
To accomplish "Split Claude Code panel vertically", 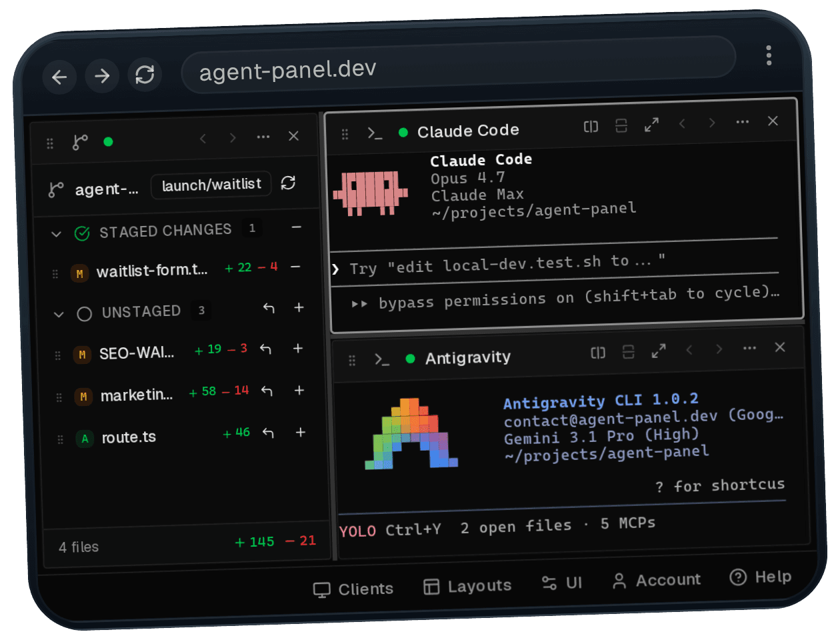I will 621,125.
